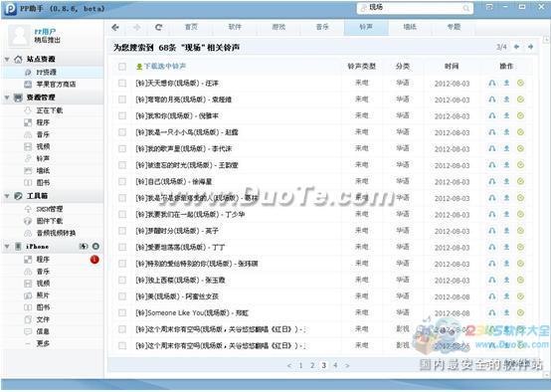Tick the checkbox for 我和你(现场版)
This screenshot has width=551, height=392.
pos(122,115)
